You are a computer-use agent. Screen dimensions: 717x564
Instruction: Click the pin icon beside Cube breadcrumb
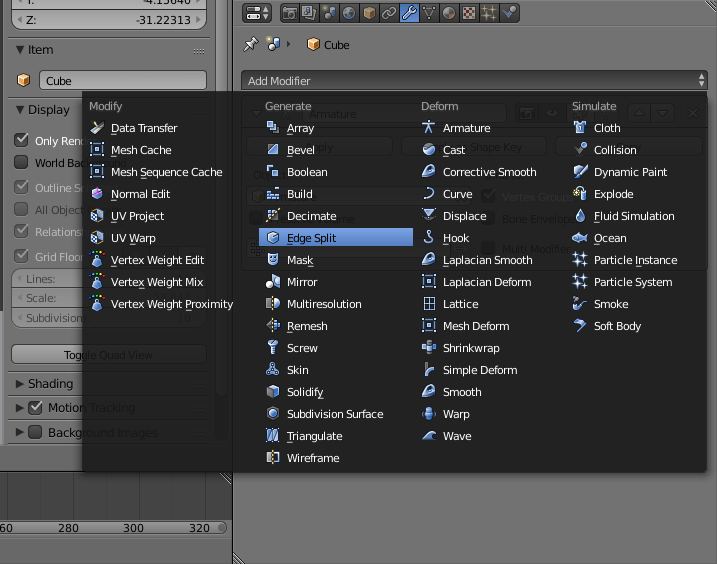(x=251, y=45)
